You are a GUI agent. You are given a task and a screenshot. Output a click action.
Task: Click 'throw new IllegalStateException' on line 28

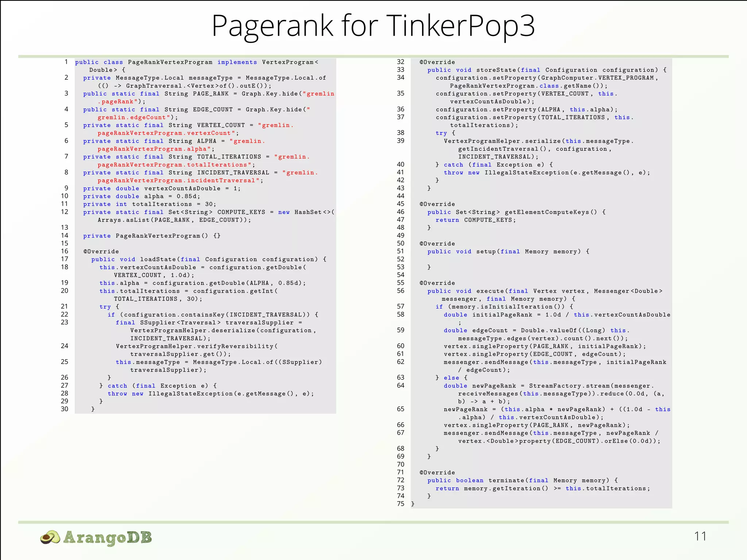coord(170,394)
